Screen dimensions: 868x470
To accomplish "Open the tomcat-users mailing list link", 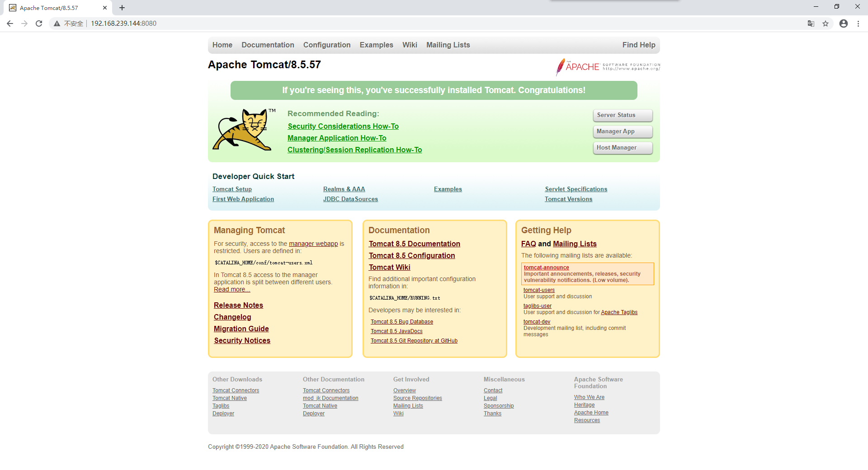I will point(539,291).
